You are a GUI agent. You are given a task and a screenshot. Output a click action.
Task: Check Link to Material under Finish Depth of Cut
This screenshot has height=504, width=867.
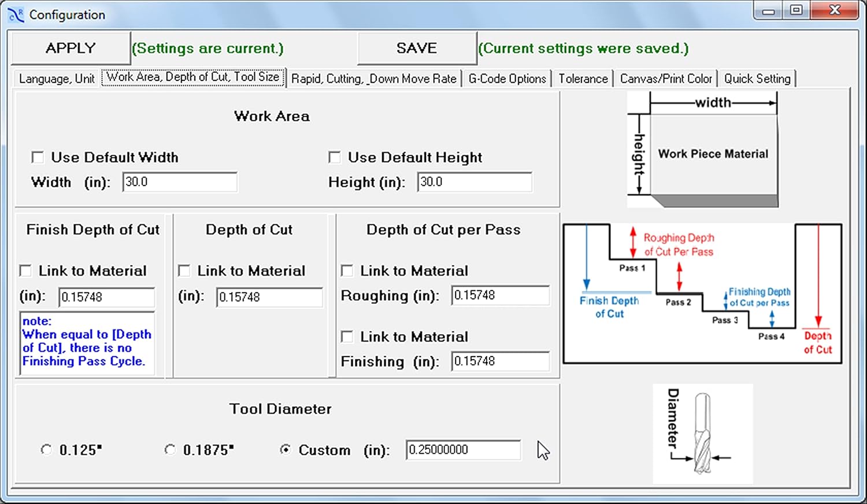[25, 270]
